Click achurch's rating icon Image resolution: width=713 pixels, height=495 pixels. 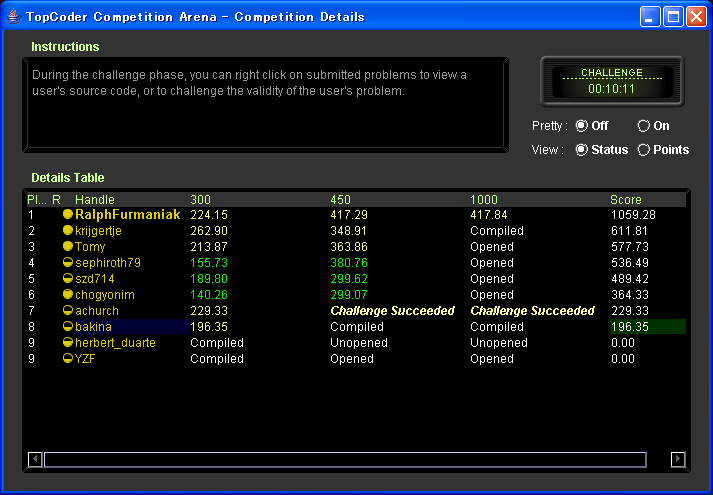pos(68,310)
